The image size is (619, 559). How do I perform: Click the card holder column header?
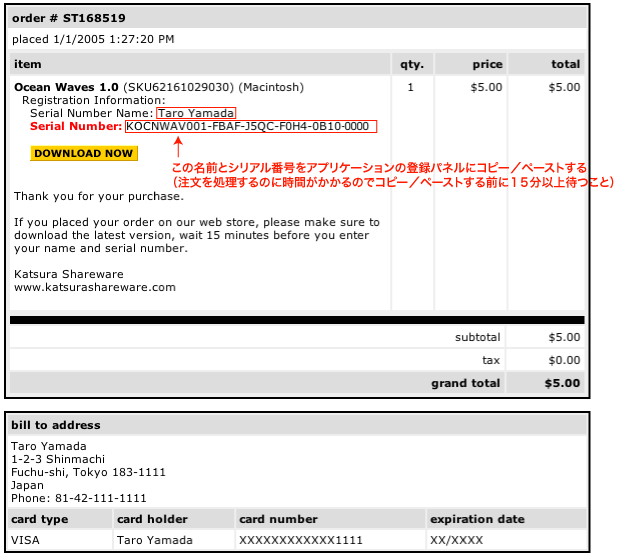[x=152, y=519]
